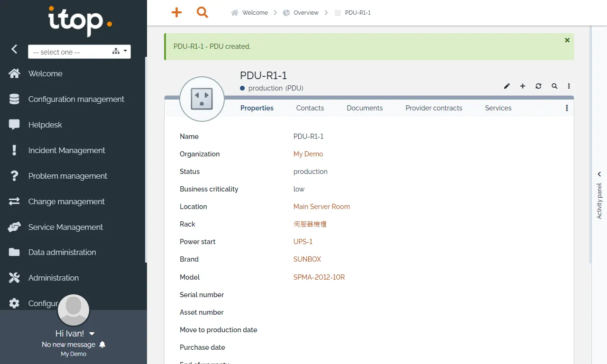Image resolution: width=607 pixels, height=364 pixels.
Task: Switch to the Contacts tab
Action: (x=310, y=108)
